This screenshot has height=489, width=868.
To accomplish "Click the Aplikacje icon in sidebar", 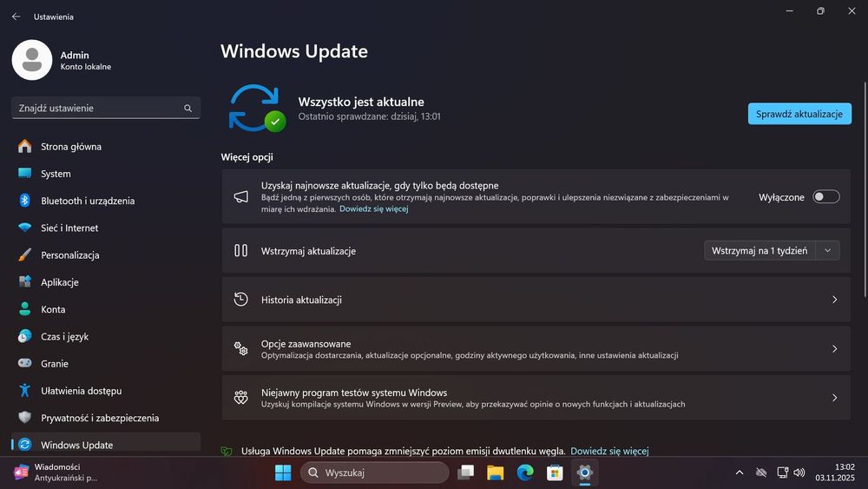I will coord(24,282).
